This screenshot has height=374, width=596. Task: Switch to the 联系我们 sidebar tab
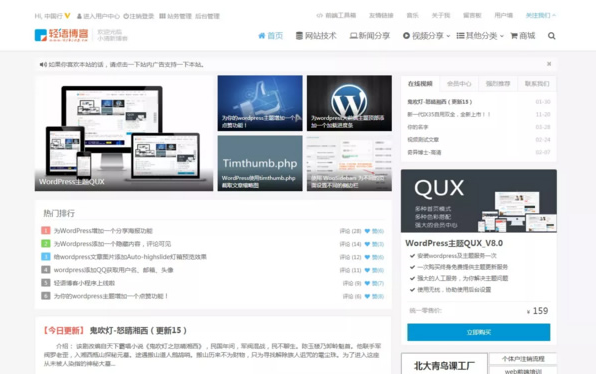[x=537, y=84]
